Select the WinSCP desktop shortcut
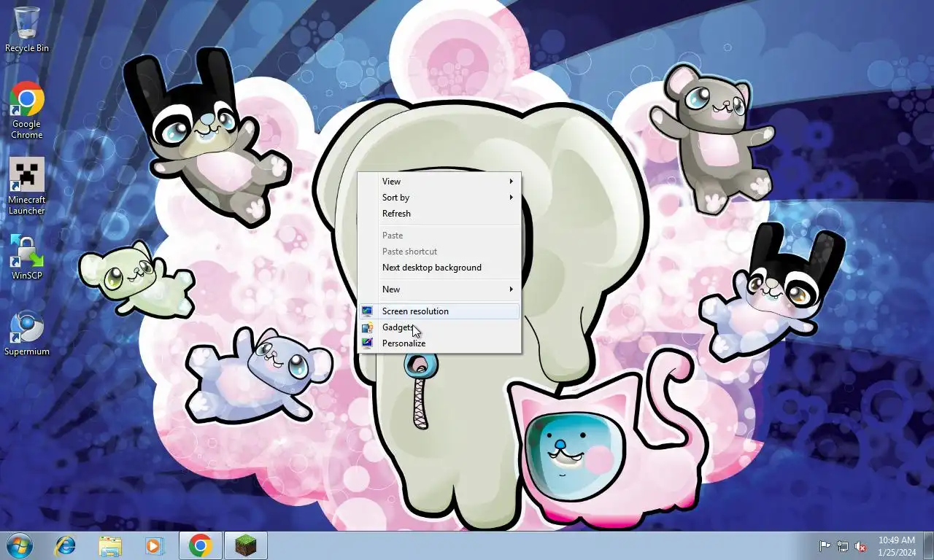This screenshot has height=560, width=934. click(x=27, y=257)
